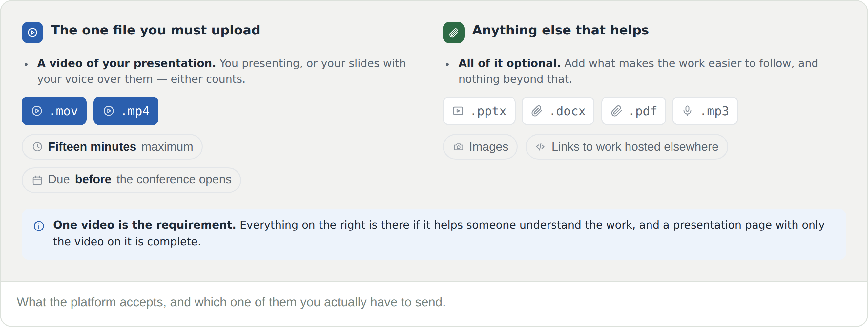Click the 'Links to work hosted elsewhere' pill
868x328 pixels.
627,147
